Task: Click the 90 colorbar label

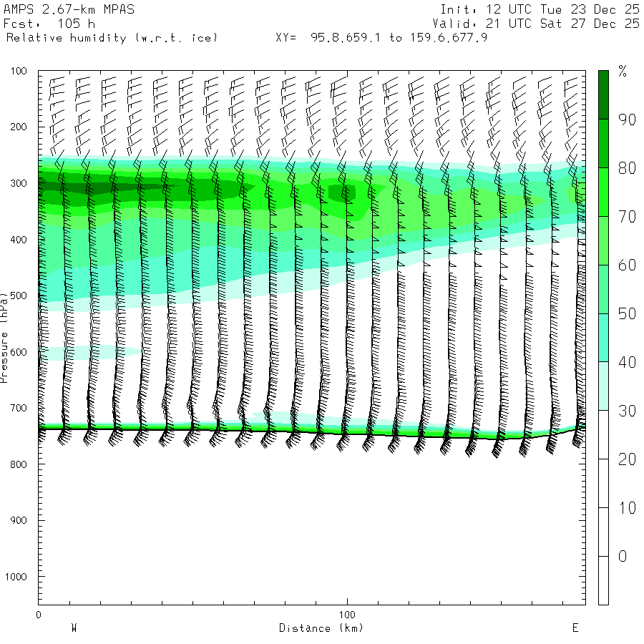Action: point(627,119)
